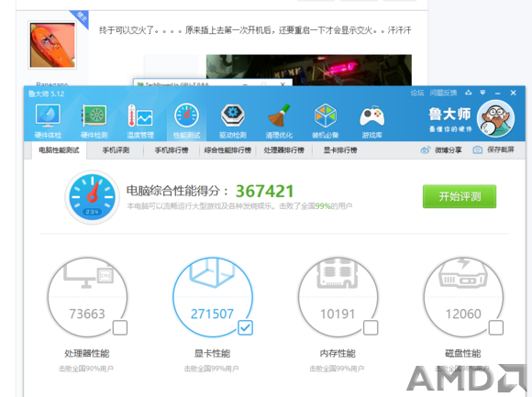Click the green 开始评测 button
The image size is (532, 397).
pos(460,196)
